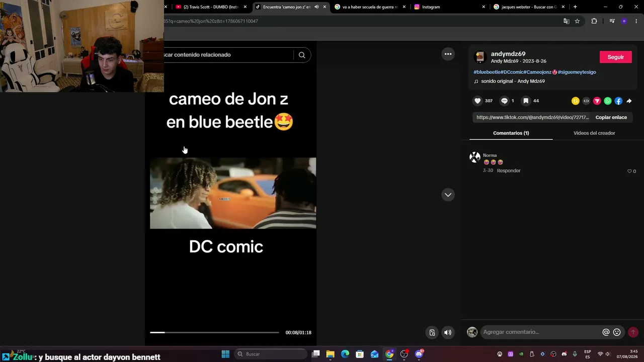Open Task View from the taskbar
644x362 pixels.
(x=315, y=354)
